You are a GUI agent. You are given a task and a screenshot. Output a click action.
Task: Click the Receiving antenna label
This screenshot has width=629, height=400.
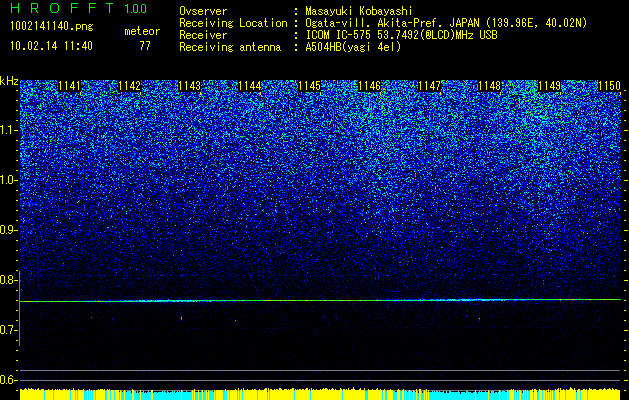(x=230, y=47)
